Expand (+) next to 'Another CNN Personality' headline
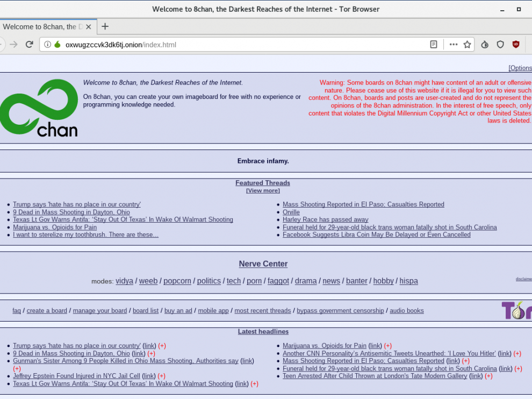 coord(517,353)
